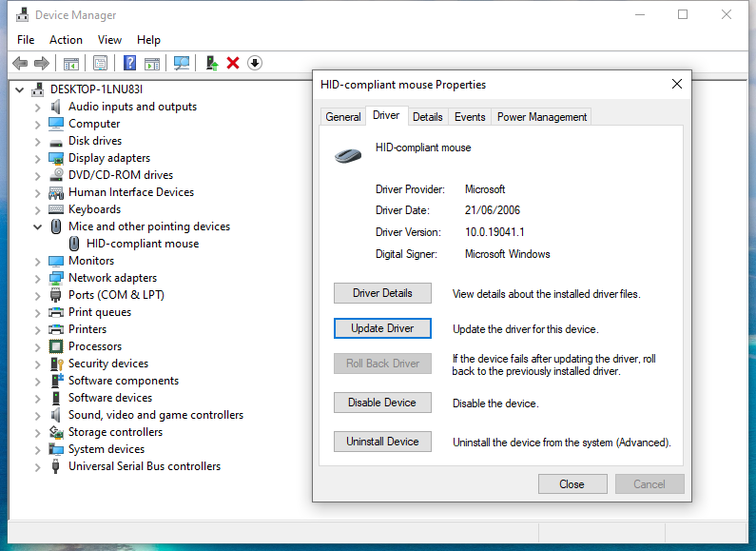Click the red X uninstall device icon
The width and height of the screenshot is (756, 551).
(233, 63)
